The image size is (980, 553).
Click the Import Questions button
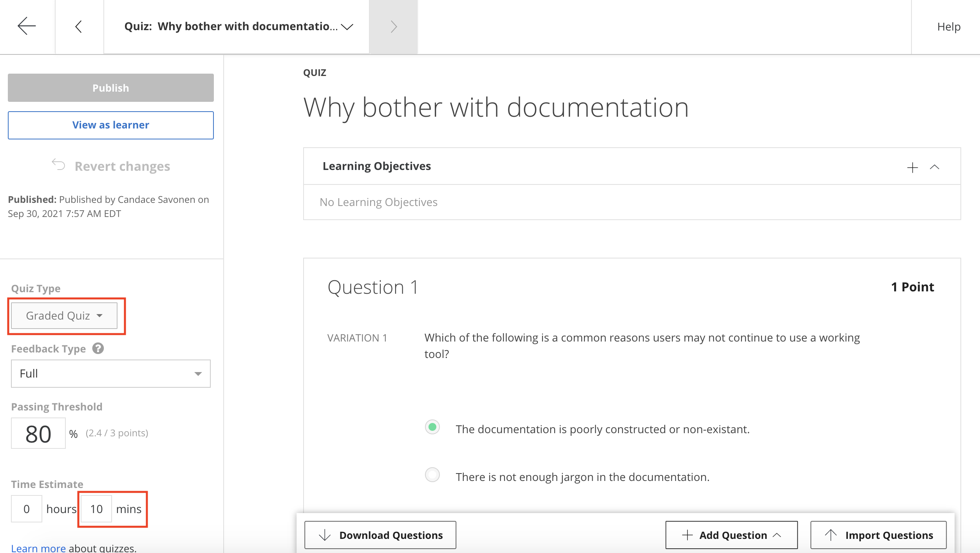click(x=879, y=535)
